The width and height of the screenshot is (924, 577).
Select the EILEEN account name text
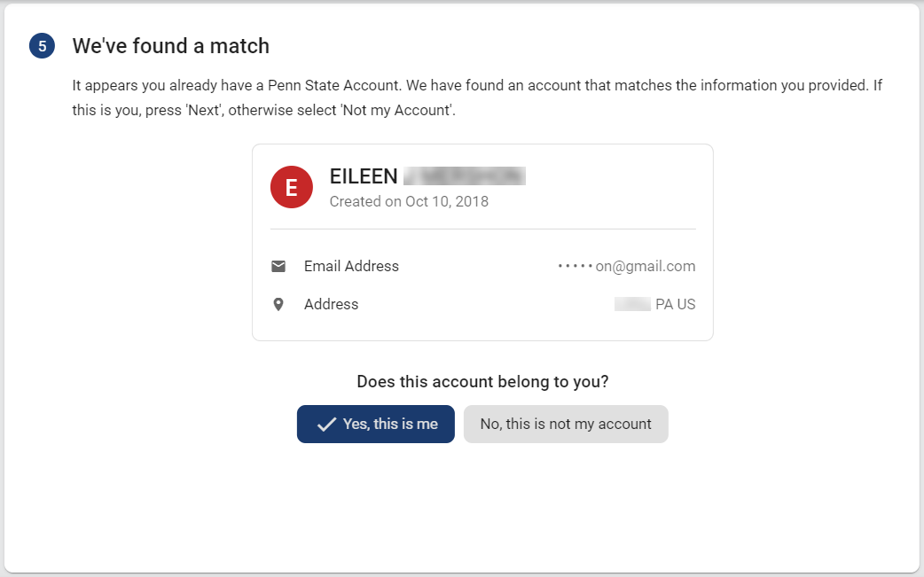[x=364, y=176]
